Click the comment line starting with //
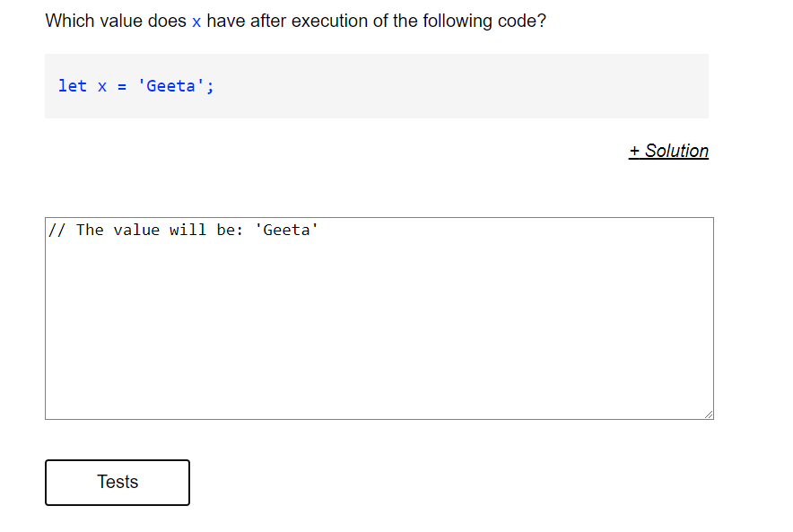 coord(179,230)
